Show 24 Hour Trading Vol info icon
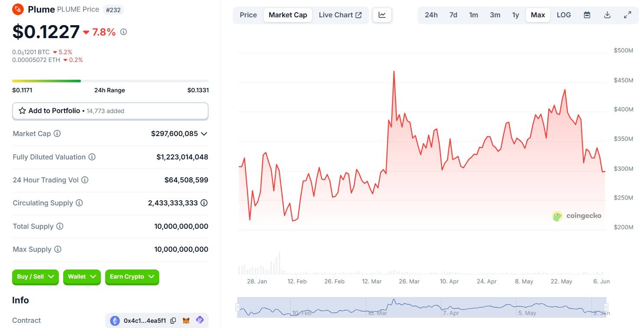The width and height of the screenshot is (644, 328). (85, 180)
